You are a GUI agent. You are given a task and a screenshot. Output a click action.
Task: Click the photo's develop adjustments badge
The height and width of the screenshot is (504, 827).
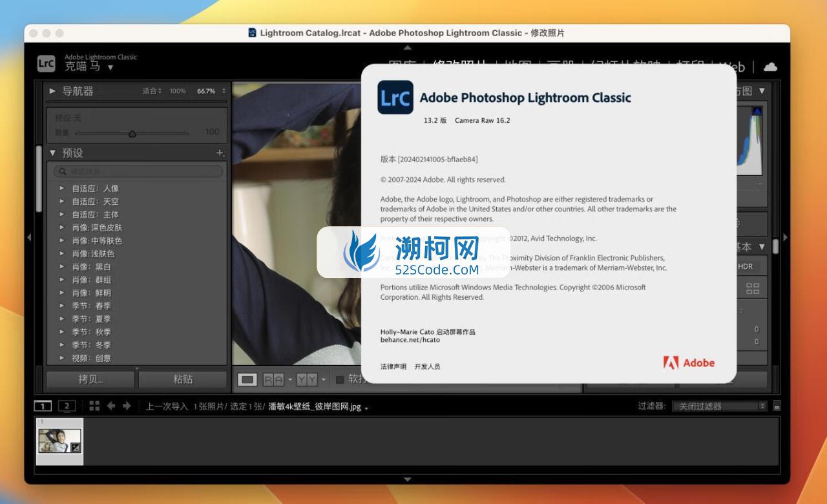pyautogui.click(x=76, y=447)
